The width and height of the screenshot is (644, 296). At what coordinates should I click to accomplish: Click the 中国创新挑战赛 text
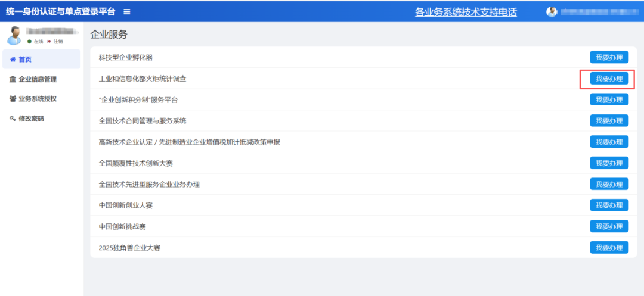click(x=122, y=227)
